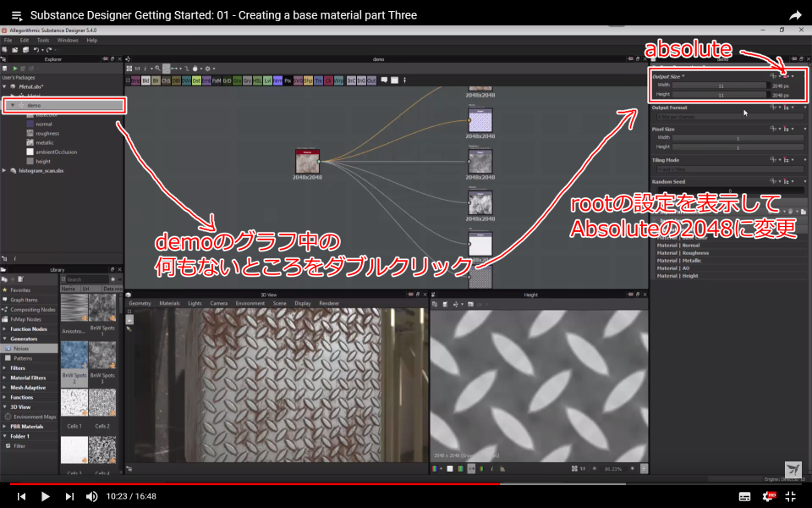Add Transform node via Trs icon
The image size is (812, 508).
[319, 81]
